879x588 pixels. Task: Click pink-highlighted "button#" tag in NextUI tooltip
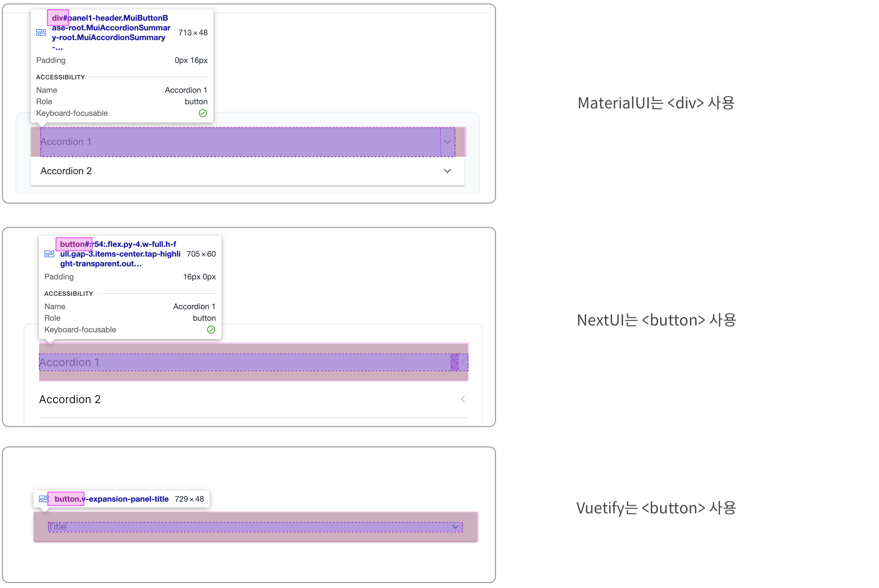[74, 244]
